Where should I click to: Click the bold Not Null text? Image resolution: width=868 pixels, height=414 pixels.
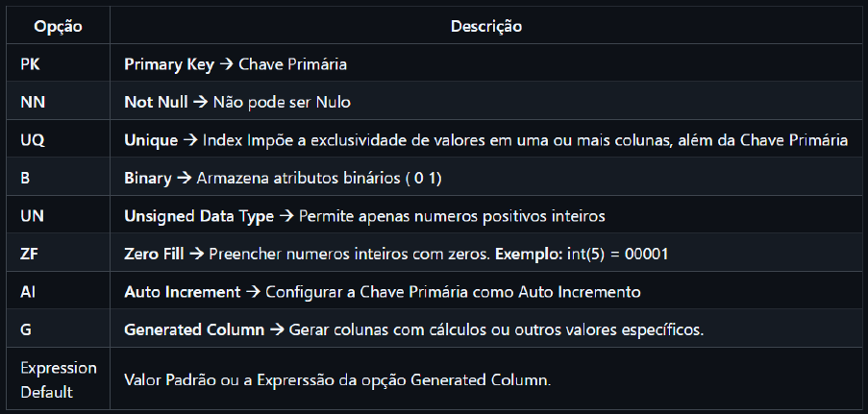tap(156, 103)
